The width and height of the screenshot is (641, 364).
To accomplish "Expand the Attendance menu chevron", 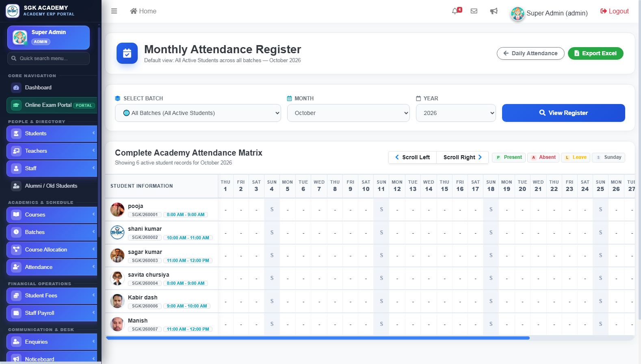I will [x=93, y=266].
